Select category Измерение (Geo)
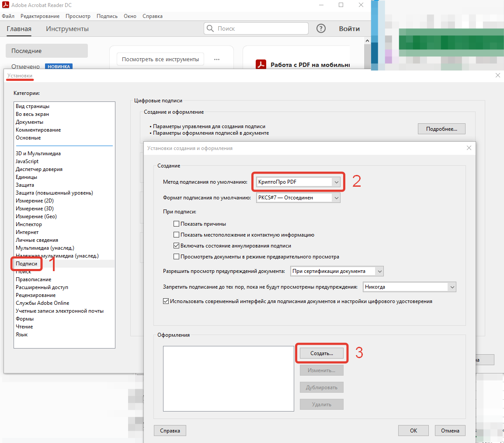 [x=36, y=216]
